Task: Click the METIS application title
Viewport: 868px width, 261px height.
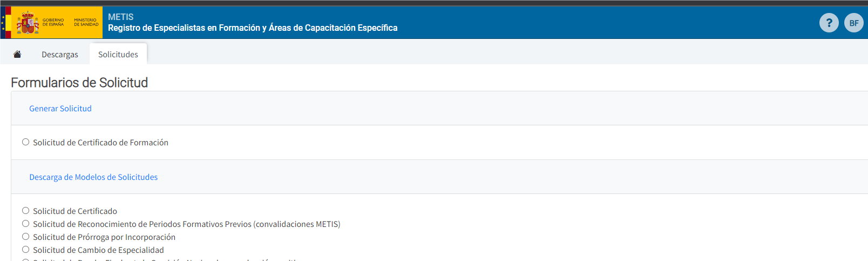Action: tap(121, 17)
